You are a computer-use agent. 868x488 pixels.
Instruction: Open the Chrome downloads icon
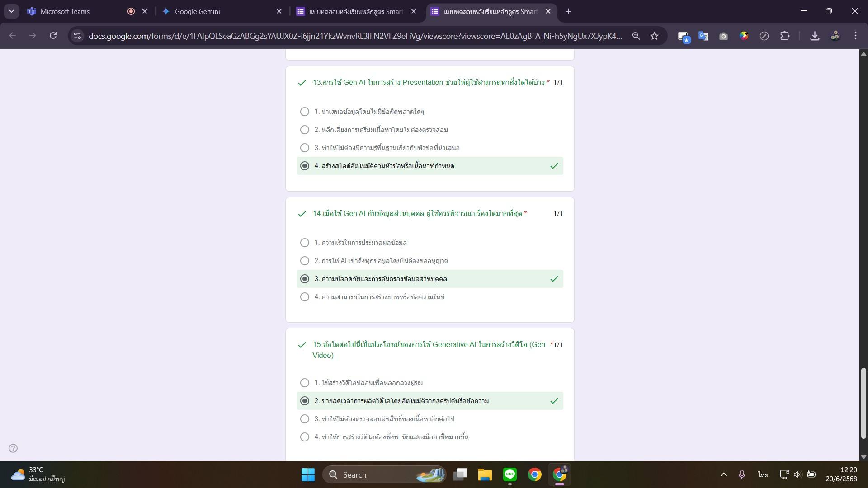[x=815, y=36]
